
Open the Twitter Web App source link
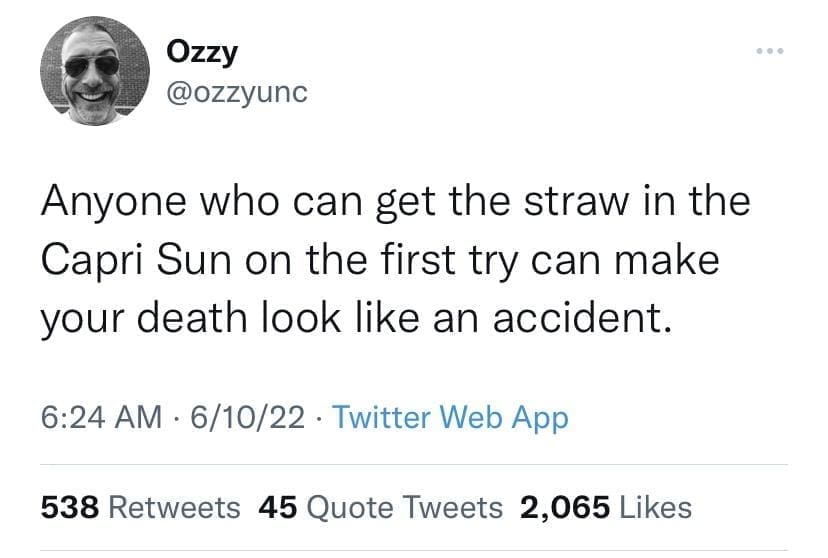click(449, 416)
